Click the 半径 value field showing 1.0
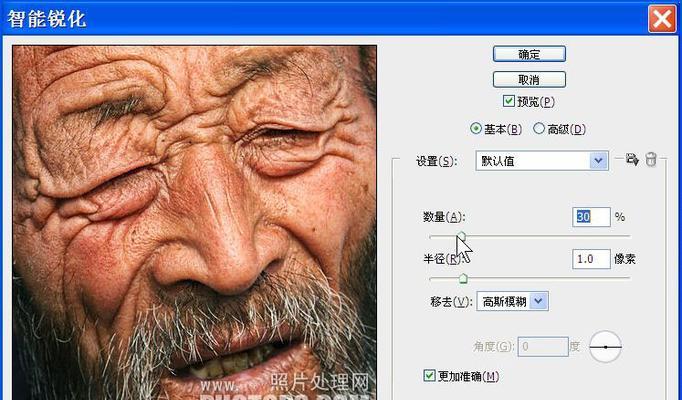This screenshot has height=400, width=682. pos(590,259)
